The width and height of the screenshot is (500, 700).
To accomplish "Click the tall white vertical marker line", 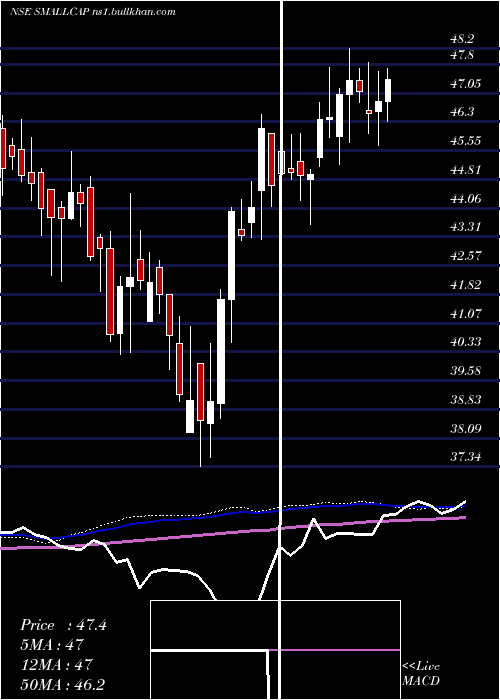I will coord(281,350).
